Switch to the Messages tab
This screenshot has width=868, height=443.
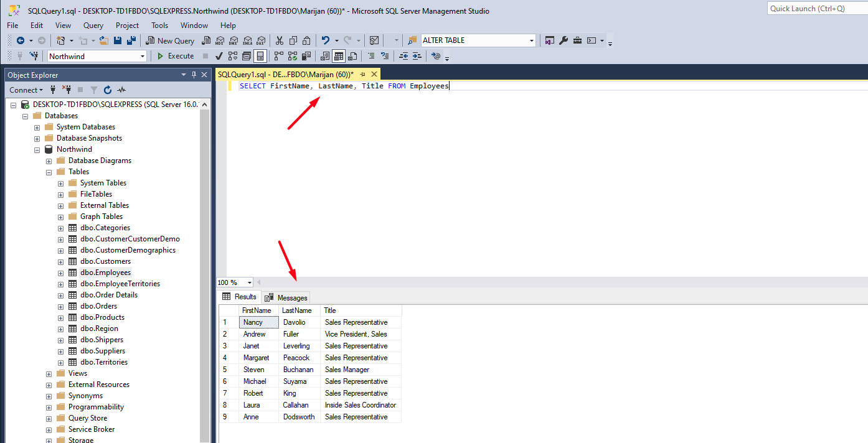(286, 297)
